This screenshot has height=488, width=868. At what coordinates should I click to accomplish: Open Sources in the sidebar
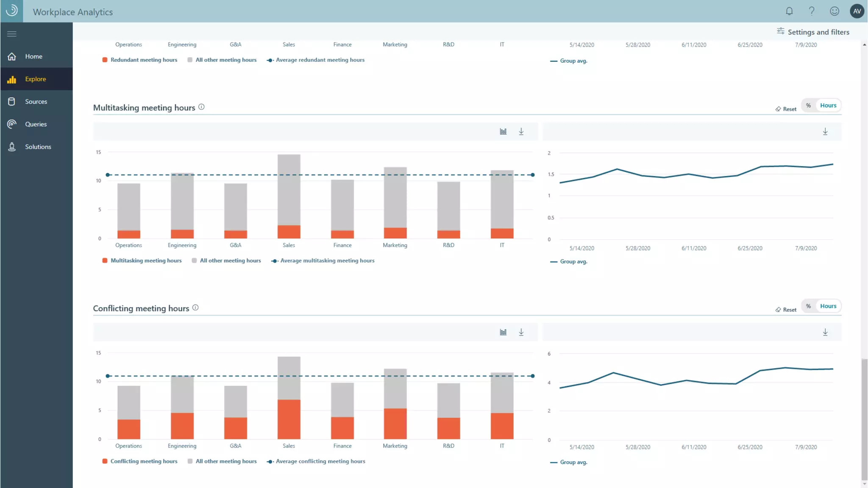(x=36, y=102)
